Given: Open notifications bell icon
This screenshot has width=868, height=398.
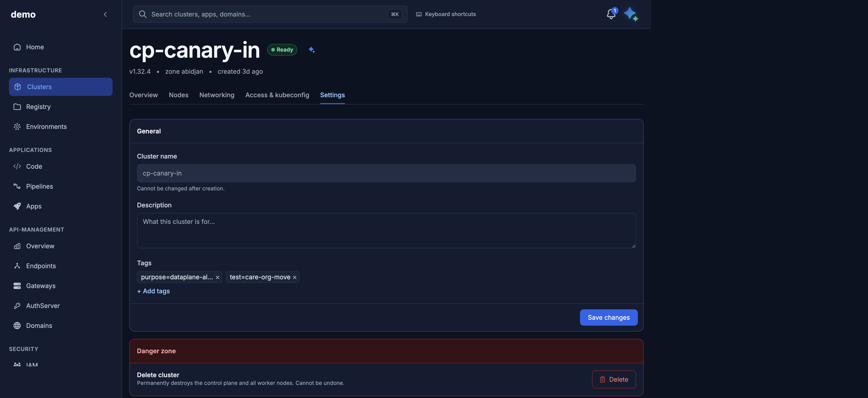Looking at the screenshot, I should pyautogui.click(x=611, y=14).
